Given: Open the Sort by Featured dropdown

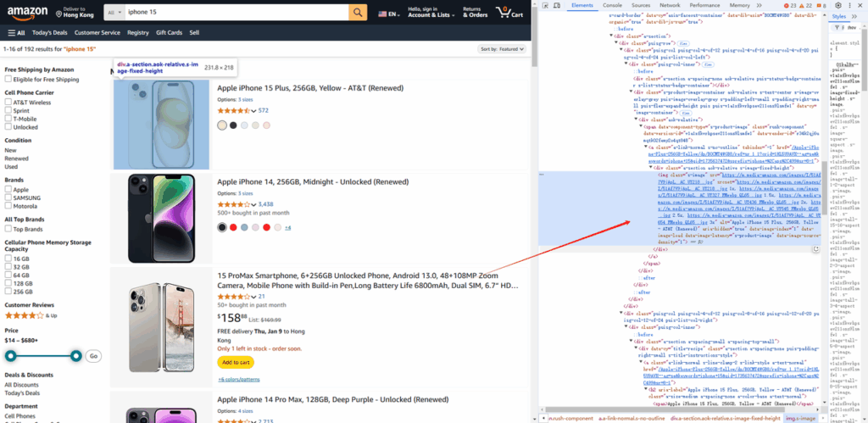Looking at the screenshot, I should [502, 49].
